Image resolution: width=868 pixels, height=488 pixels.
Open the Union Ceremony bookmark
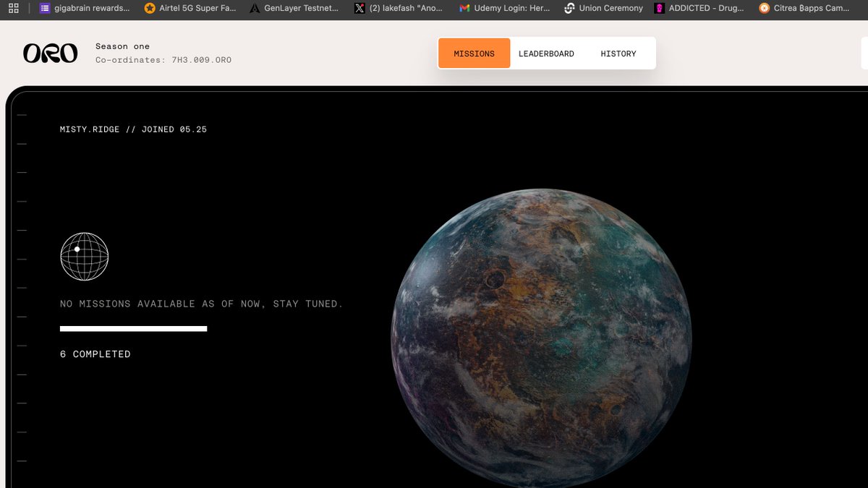pos(603,8)
